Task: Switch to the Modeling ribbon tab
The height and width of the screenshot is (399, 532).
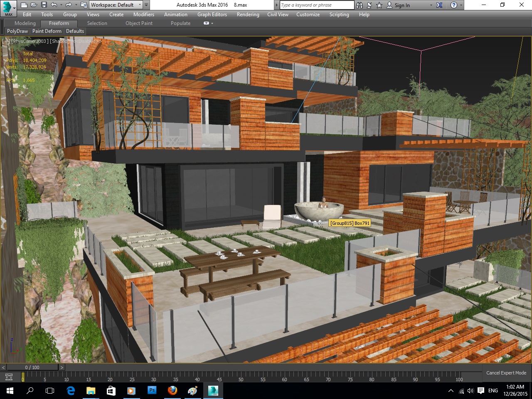Action: click(25, 23)
